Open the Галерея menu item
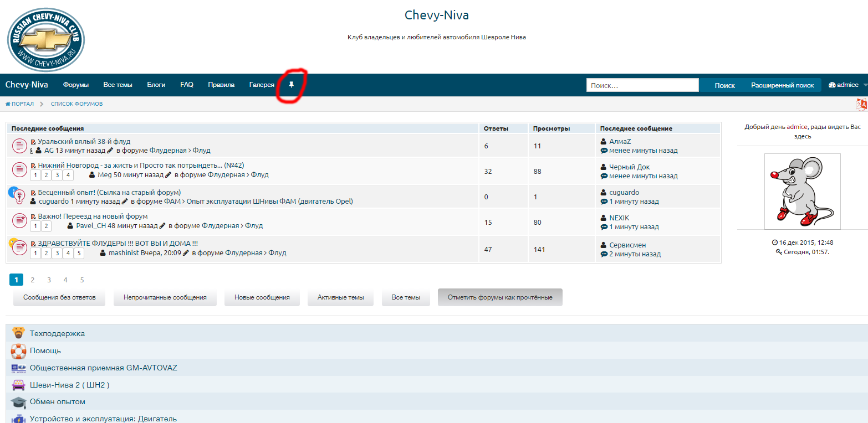This screenshot has height=423, width=868. (x=262, y=85)
